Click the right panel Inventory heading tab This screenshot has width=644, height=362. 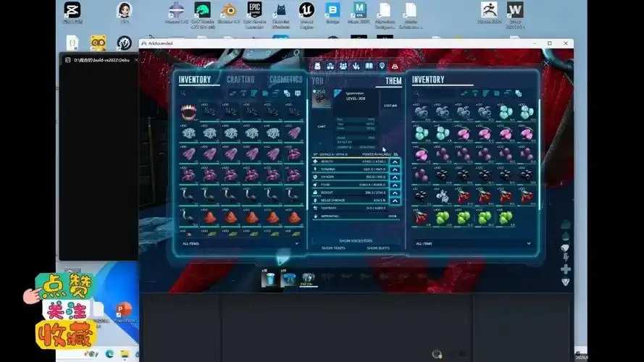(428, 80)
